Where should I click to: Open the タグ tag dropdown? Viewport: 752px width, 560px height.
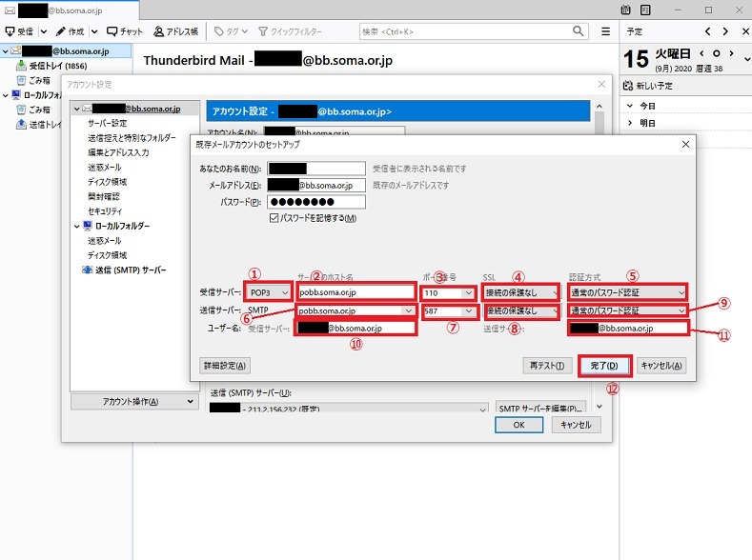coord(231,31)
